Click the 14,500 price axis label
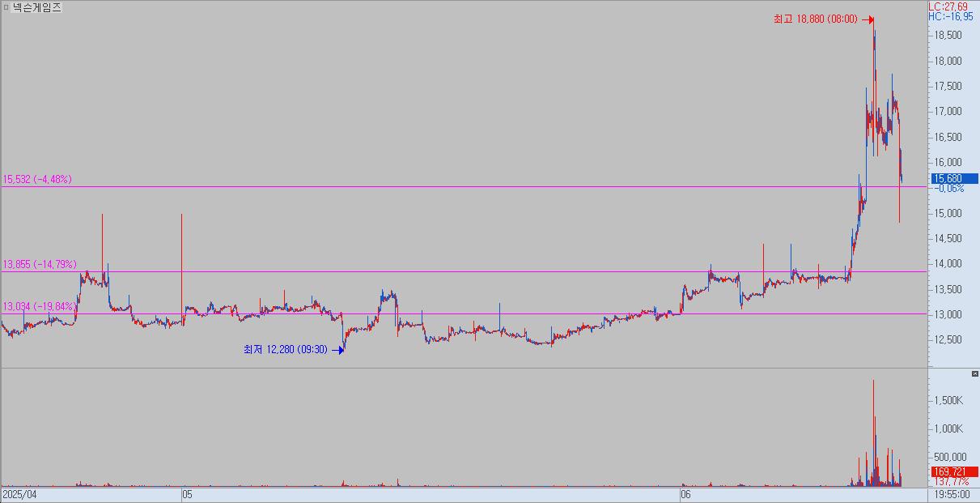 tap(948, 239)
